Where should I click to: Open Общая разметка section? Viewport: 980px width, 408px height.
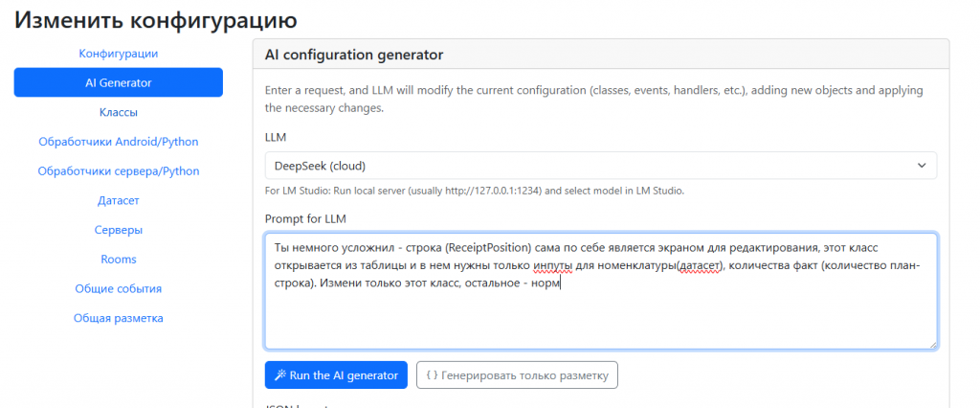click(118, 318)
